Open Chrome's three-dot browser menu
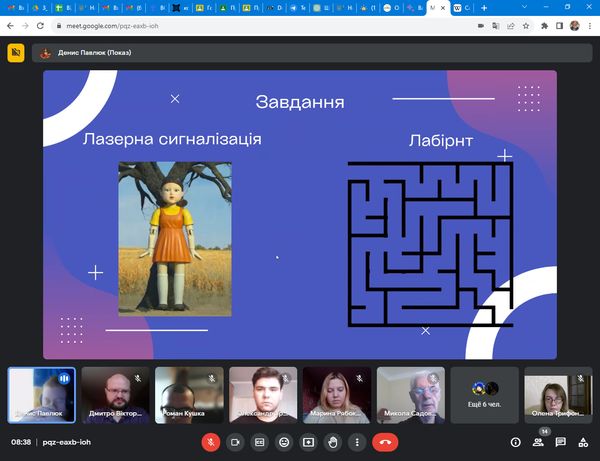The width and height of the screenshot is (600, 461). [590, 25]
